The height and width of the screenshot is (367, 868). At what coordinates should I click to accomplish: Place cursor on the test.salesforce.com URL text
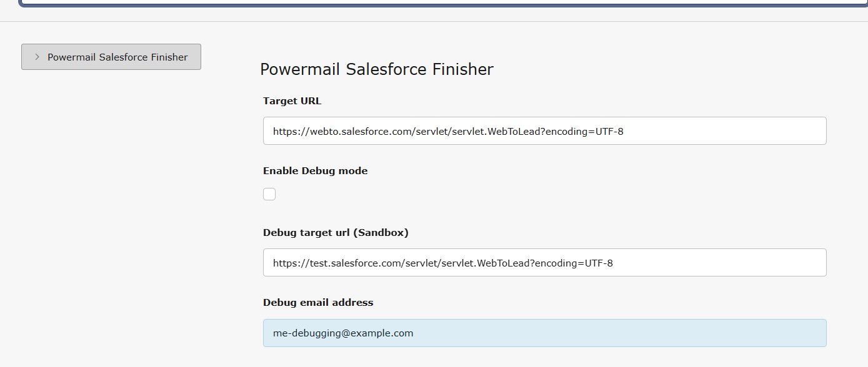click(442, 263)
